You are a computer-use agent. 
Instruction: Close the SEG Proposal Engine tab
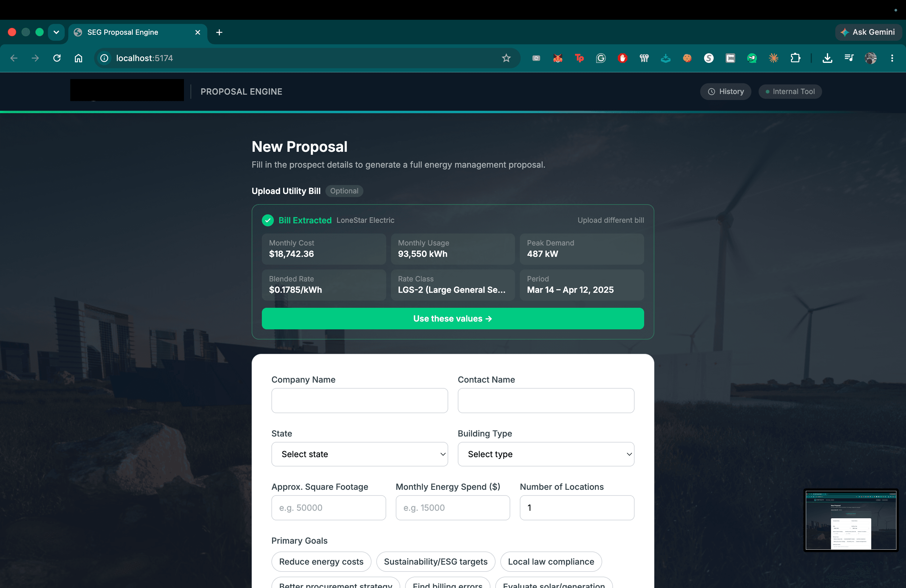tap(197, 32)
